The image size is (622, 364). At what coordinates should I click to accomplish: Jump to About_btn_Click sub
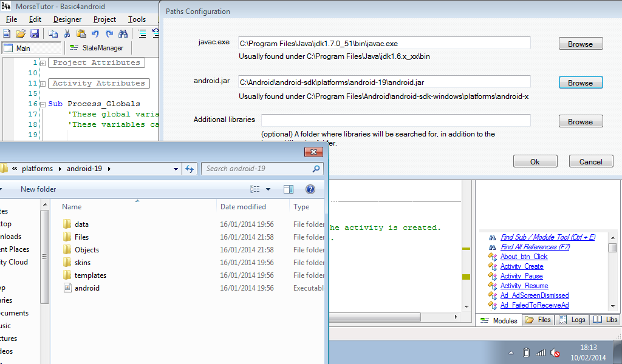524,257
